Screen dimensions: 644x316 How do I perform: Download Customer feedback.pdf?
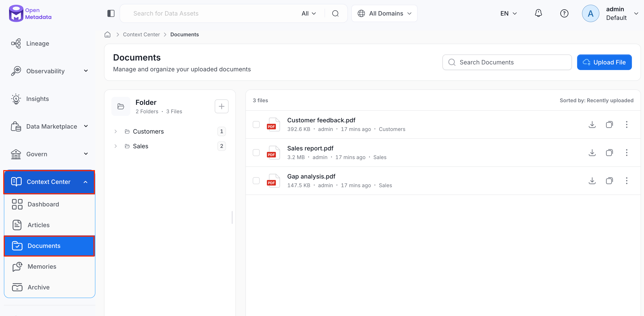[x=592, y=124]
